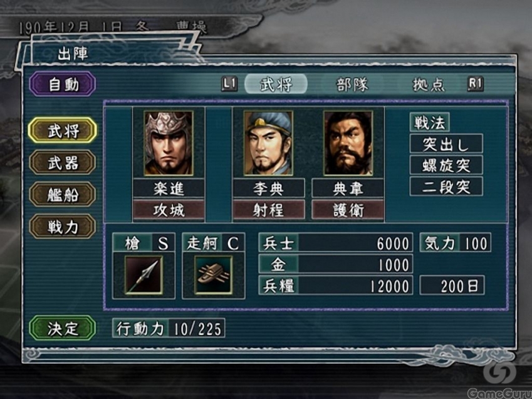The width and height of the screenshot is (532, 399).
Task: Switch to the 部隊 tab
Action: pos(352,84)
